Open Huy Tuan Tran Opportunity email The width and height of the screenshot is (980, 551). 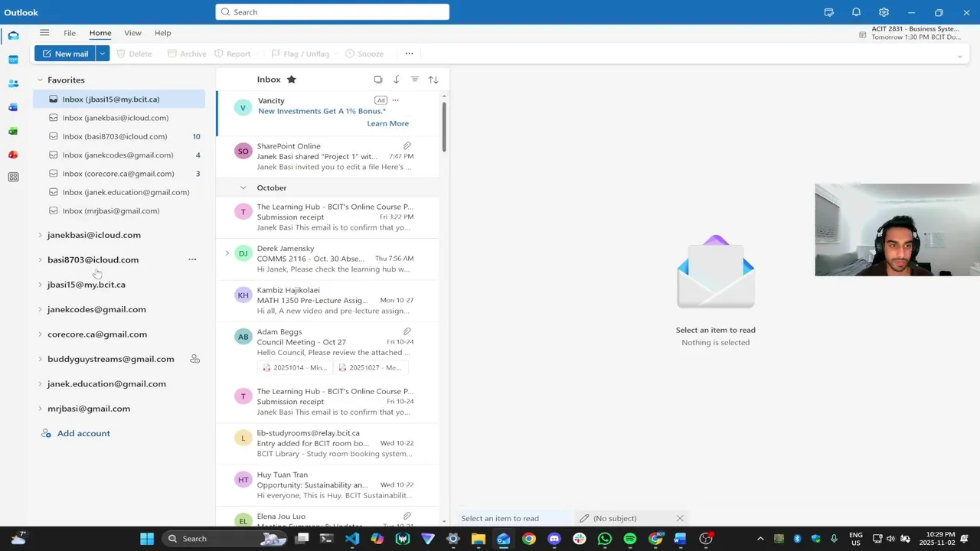coord(328,485)
